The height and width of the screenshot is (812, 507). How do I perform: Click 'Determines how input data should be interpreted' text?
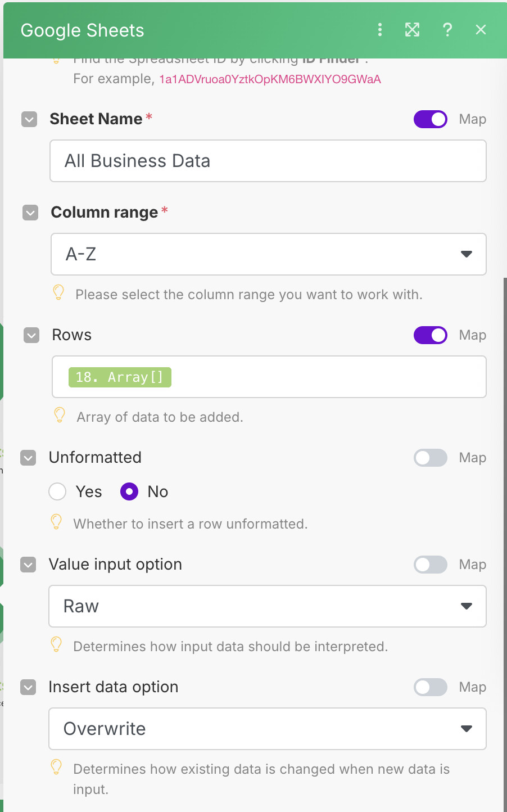[x=230, y=647]
